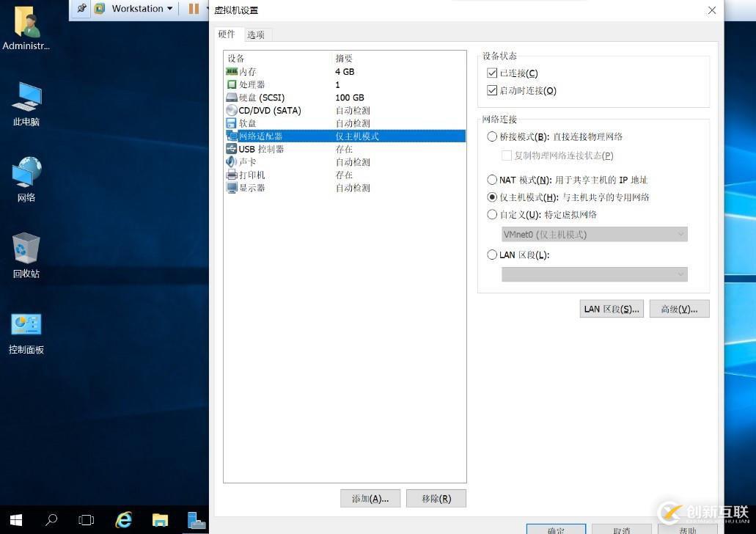Select the NAT 模式(N) radio button
The height and width of the screenshot is (534, 756).
[x=492, y=180]
